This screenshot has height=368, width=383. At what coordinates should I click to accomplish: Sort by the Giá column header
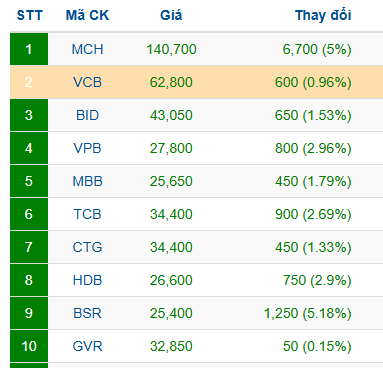coord(171,15)
